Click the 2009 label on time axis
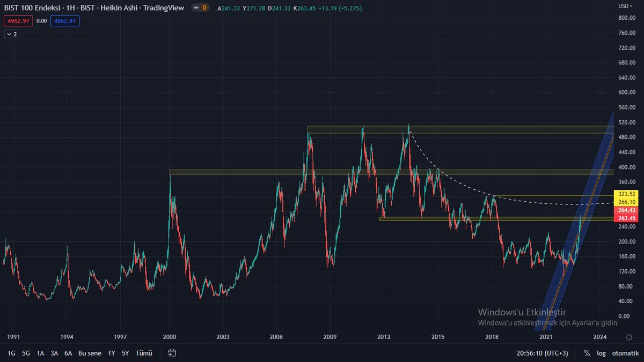Screen dimensions: 644x362 tap(330, 337)
